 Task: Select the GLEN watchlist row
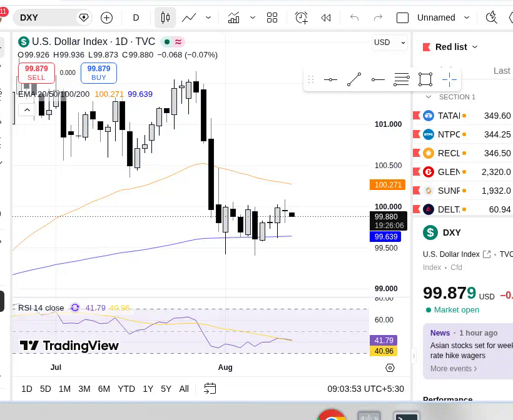[x=463, y=172]
